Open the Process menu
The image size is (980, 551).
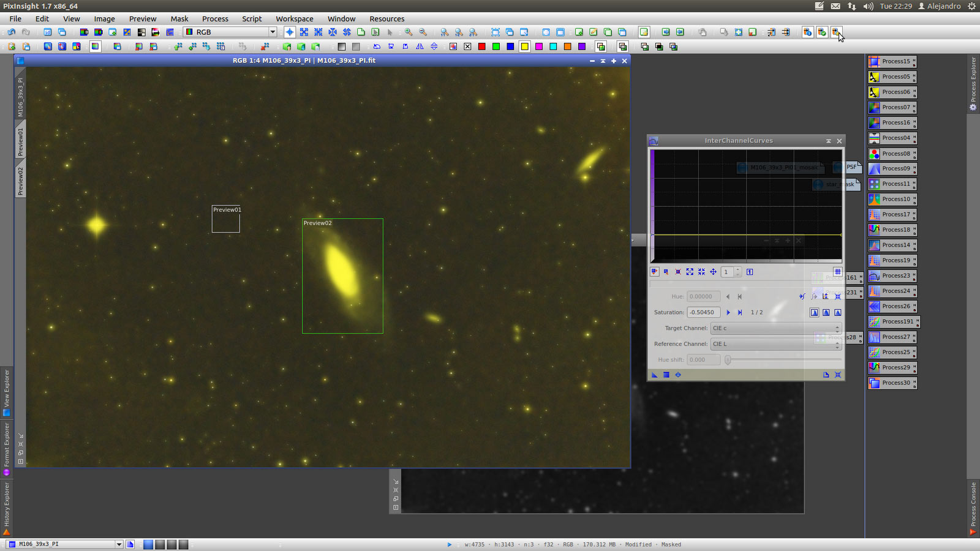pos(215,18)
